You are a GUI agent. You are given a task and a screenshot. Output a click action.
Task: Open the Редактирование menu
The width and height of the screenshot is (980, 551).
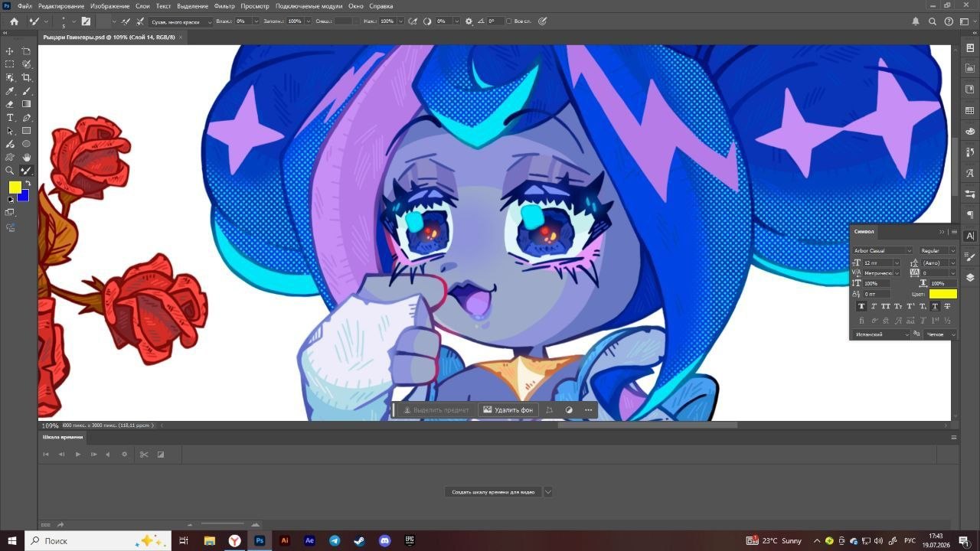[x=61, y=6]
